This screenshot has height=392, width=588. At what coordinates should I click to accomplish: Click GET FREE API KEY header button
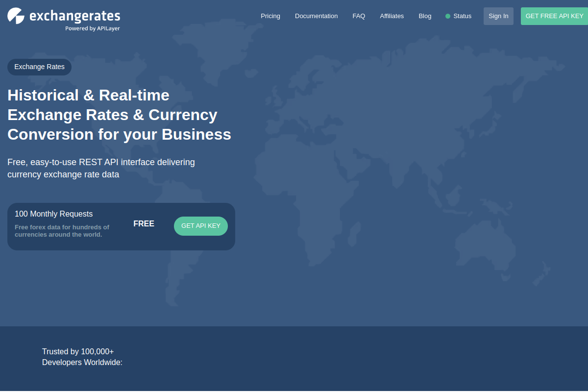pyautogui.click(x=554, y=16)
